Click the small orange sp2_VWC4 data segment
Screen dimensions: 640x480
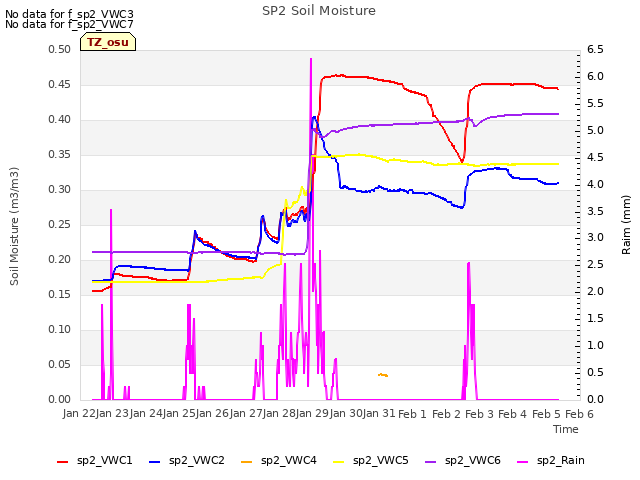coord(383,375)
